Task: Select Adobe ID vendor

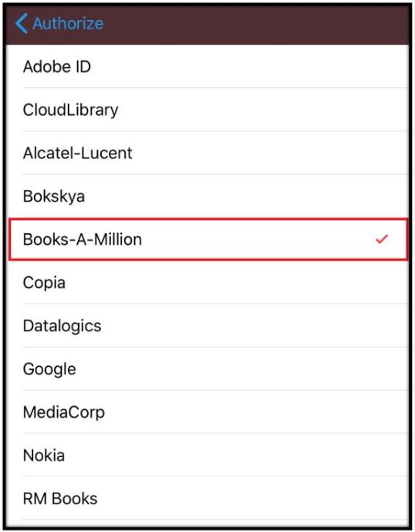Action: tap(207, 66)
